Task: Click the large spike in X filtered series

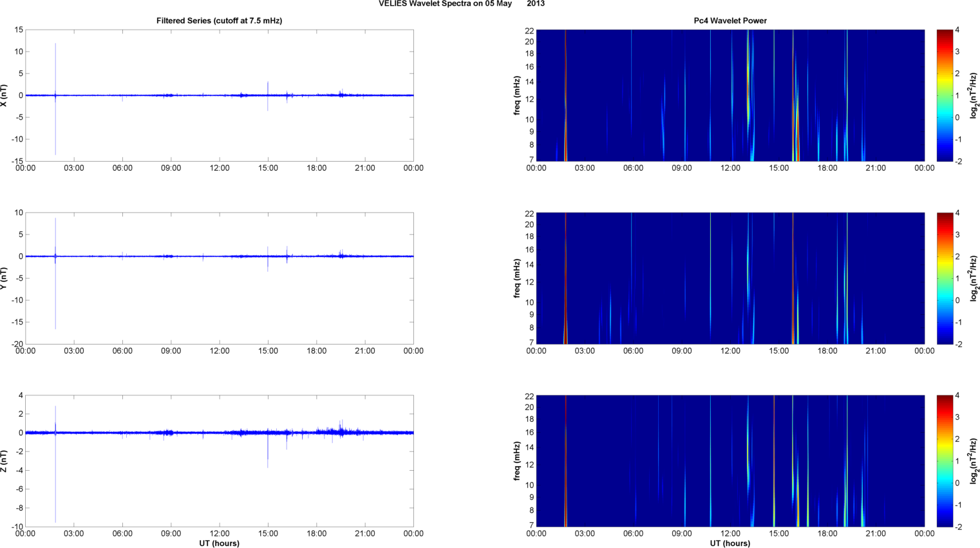Action: [55, 64]
